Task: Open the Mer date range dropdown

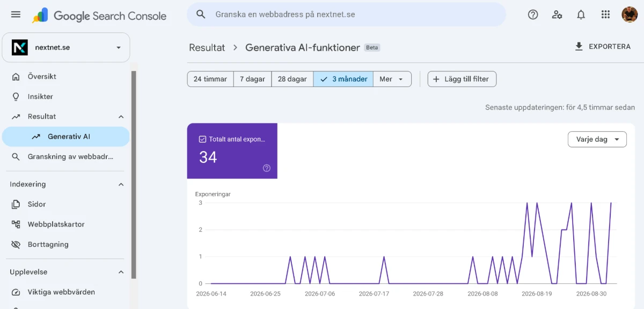Action: (x=392, y=79)
